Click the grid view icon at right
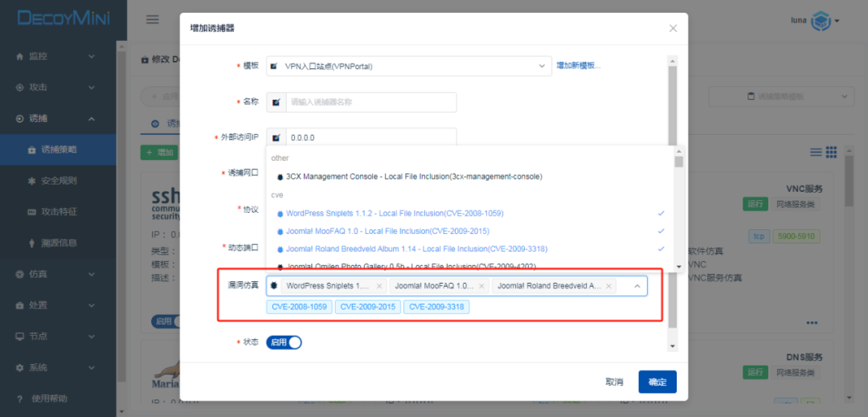The image size is (868, 417). [x=831, y=152]
